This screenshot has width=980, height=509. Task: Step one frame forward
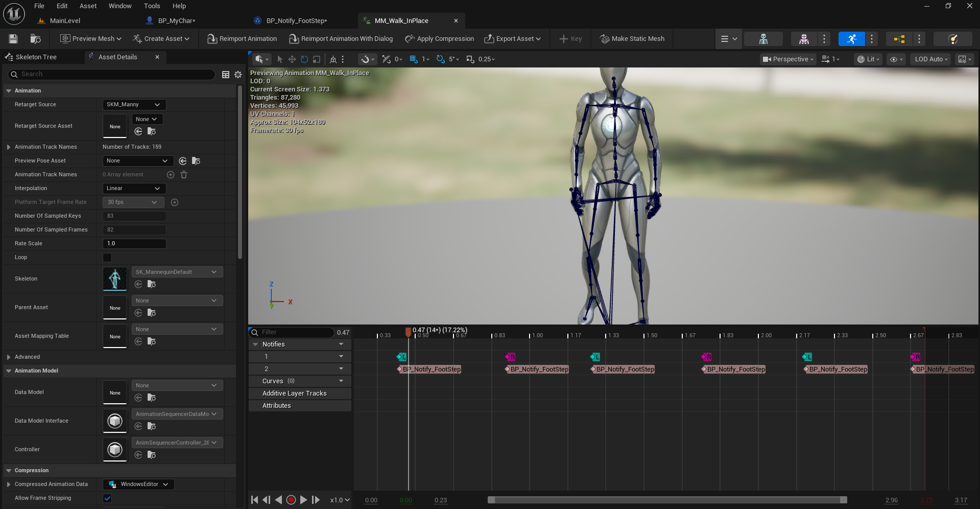(316, 500)
